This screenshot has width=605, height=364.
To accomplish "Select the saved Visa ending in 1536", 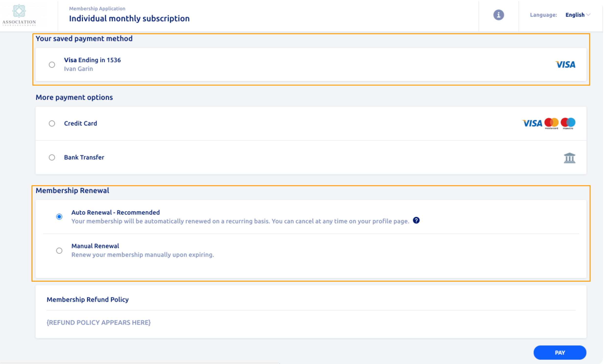I will (52, 65).
